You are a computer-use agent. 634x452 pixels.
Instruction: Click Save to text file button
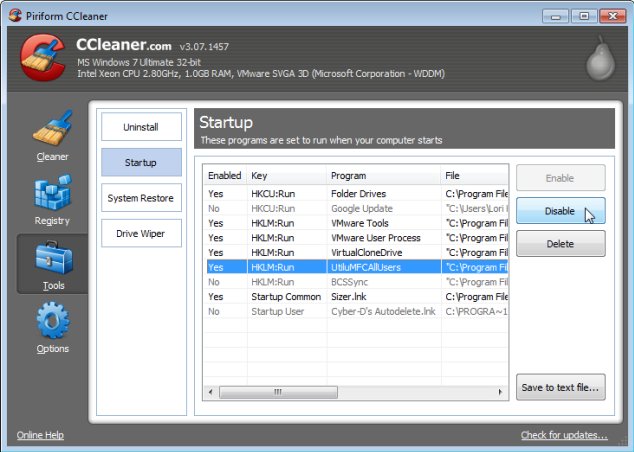(560, 387)
